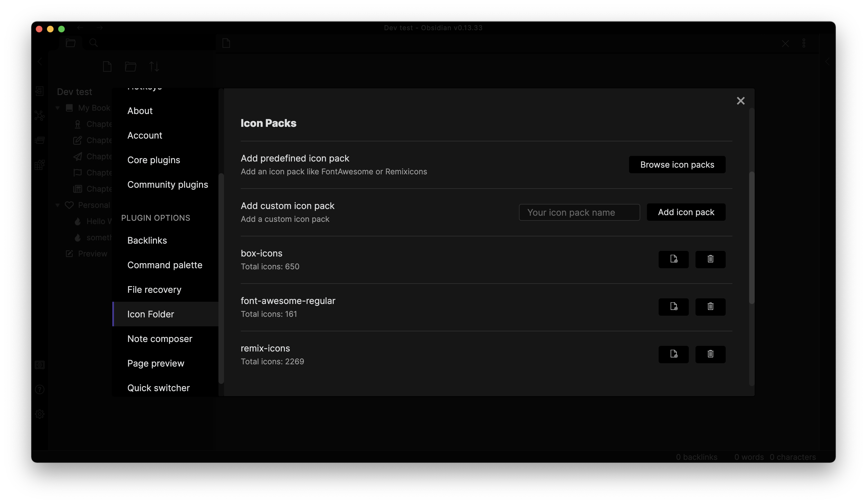Screen dimensions: 867x504
Task: Change sort order with arrows icon
Action: click(x=154, y=66)
